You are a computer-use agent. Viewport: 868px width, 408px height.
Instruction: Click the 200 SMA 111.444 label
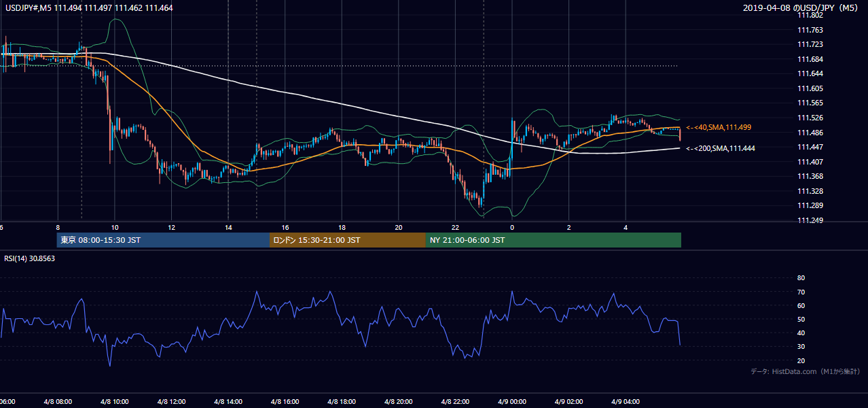click(720, 148)
